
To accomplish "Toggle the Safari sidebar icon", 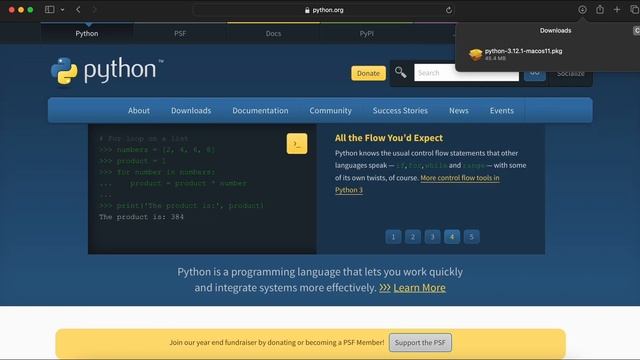I will (49, 9).
